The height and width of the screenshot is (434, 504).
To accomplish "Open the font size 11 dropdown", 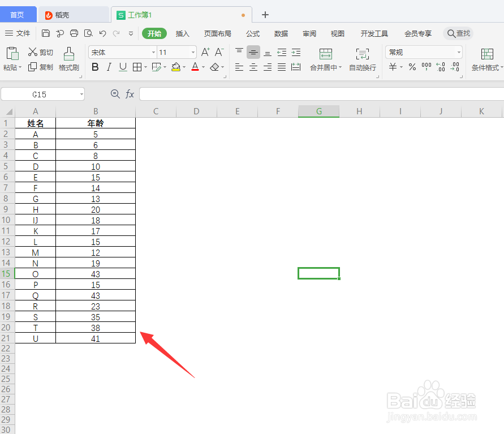I will pyautogui.click(x=193, y=52).
